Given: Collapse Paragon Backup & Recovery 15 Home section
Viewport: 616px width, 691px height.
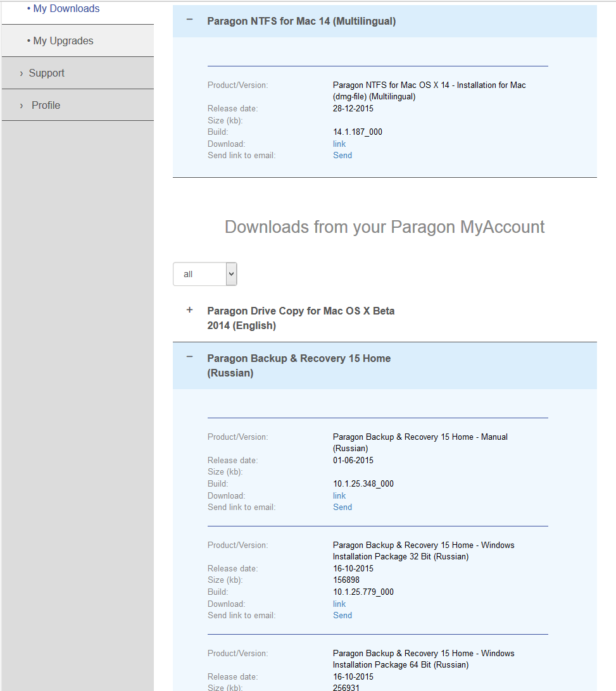Looking at the screenshot, I should point(189,356).
